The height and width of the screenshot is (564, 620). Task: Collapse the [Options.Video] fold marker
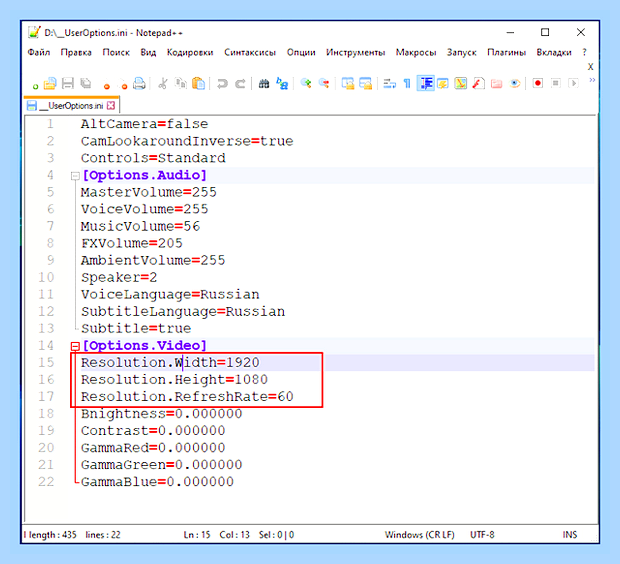coord(75,346)
